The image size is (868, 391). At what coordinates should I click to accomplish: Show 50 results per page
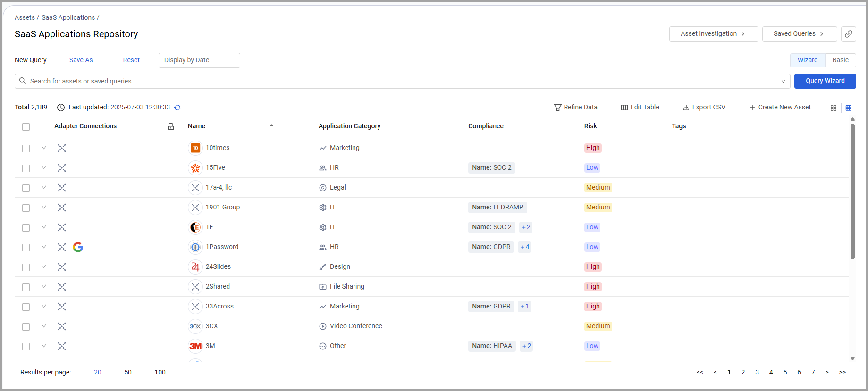[128, 373]
